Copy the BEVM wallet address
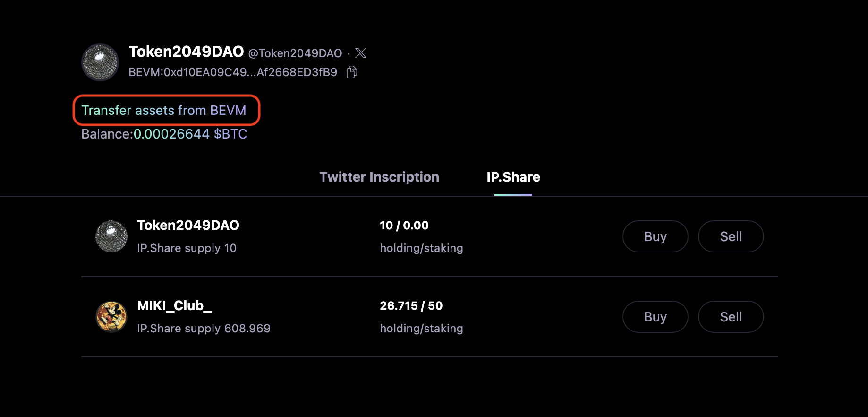 pos(352,72)
